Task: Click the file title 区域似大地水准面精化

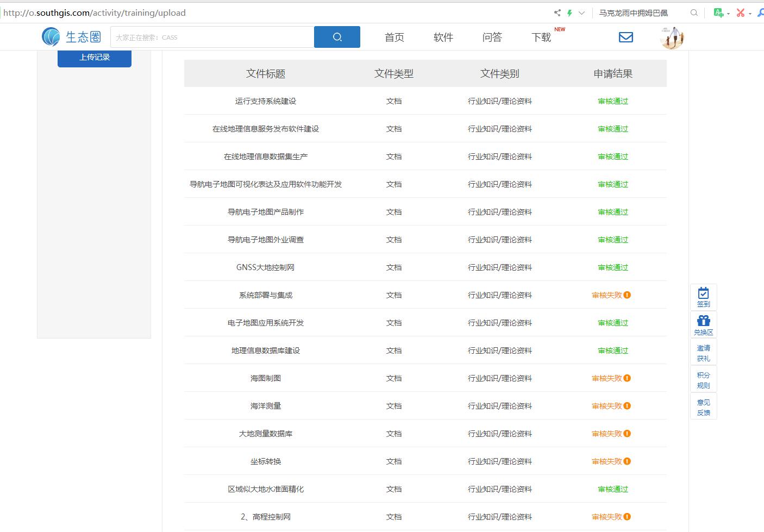Action: 266,489
